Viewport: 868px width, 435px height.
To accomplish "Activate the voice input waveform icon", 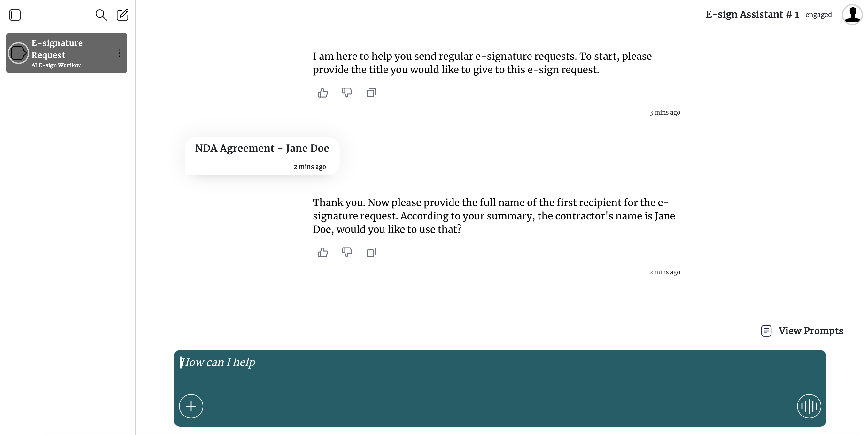I will (x=809, y=406).
